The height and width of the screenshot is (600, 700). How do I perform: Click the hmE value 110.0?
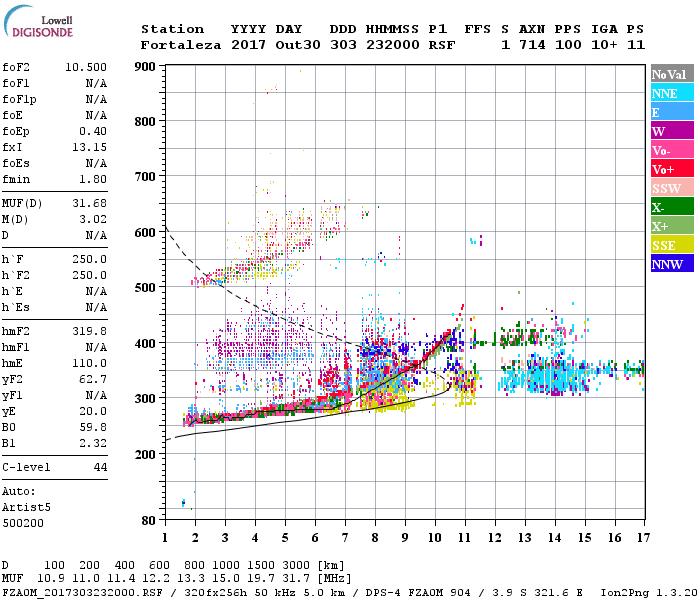pos(89,363)
